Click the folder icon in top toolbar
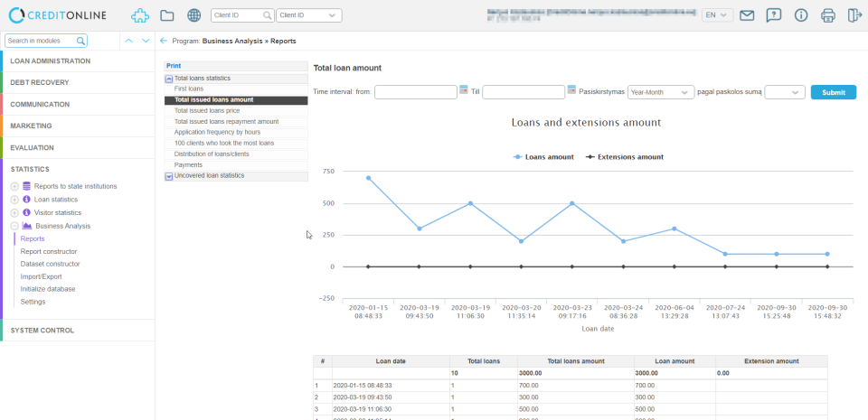The height and width of the screenshot is (420, 868). pyautogui.click(x=166, y=15)
